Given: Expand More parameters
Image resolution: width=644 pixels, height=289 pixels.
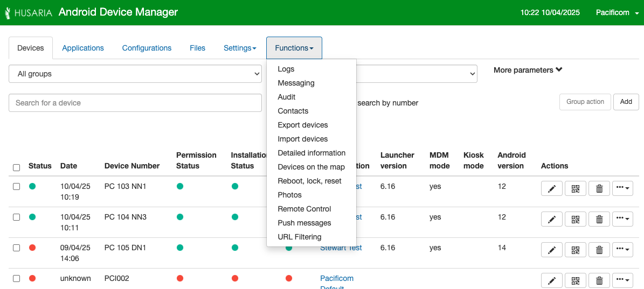Looking at the screenshot, I should (x=528, y=70).
